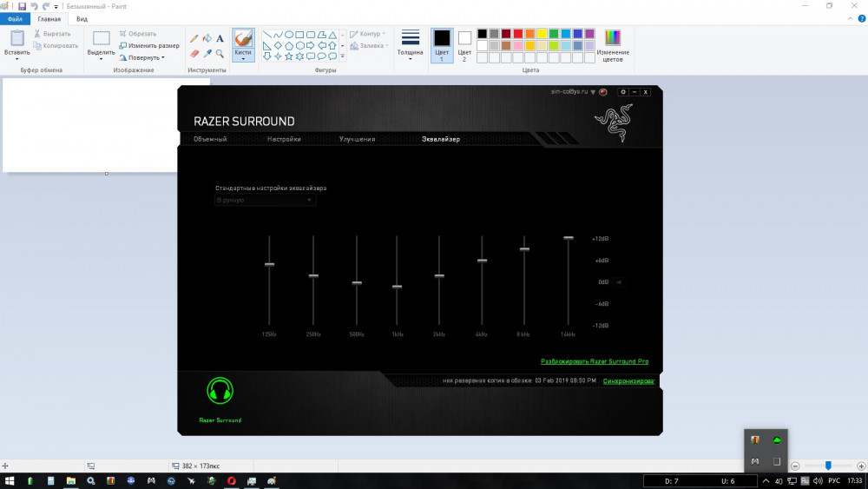This screenshot has height=489, width=868.
Task: Click the red status icon next to account name
Action: pos(603,92)
